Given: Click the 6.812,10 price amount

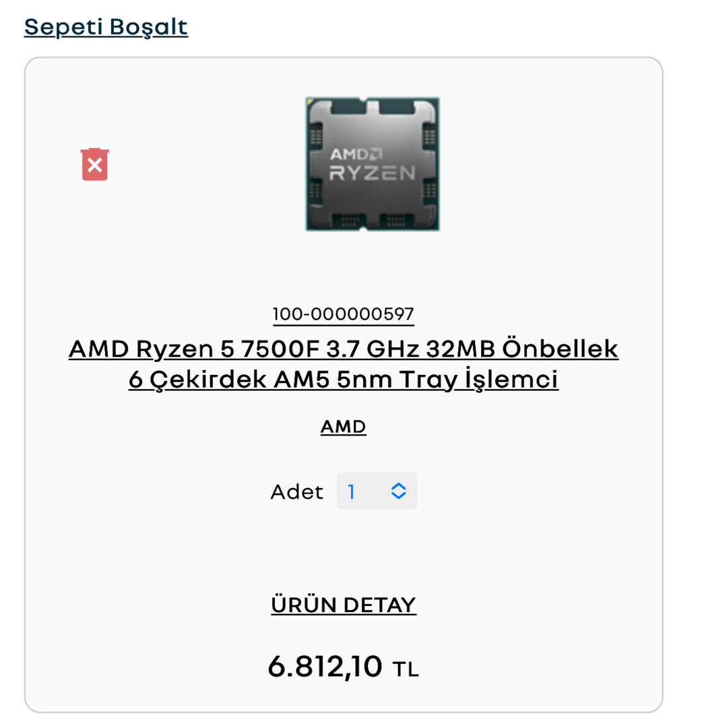Looking at the screenshot, I should click(x=325, y=667).
